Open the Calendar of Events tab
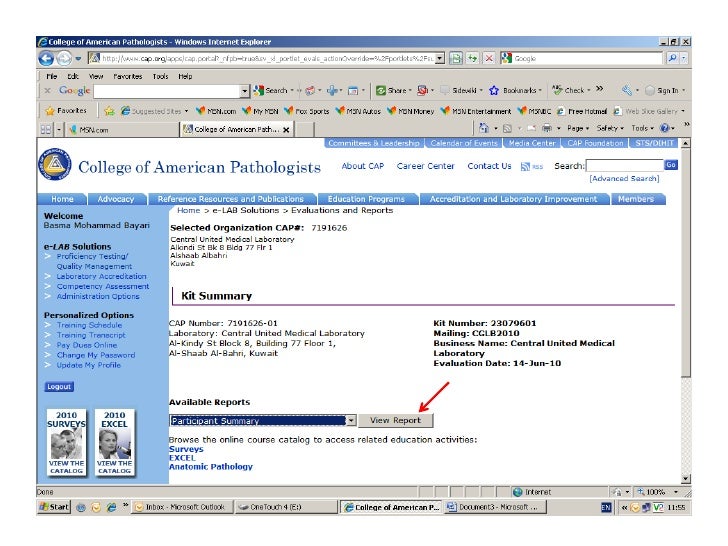 [463, 143]
